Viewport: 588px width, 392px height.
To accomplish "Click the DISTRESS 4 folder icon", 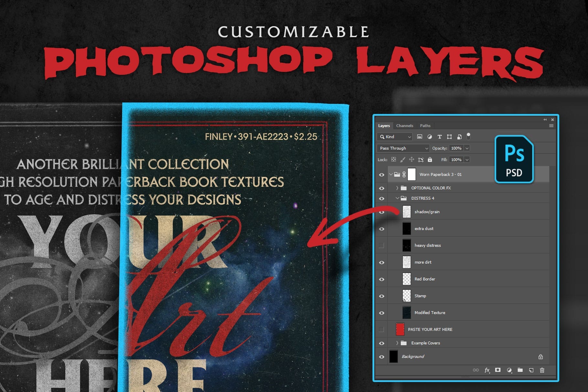I will (x=404, y=198).
